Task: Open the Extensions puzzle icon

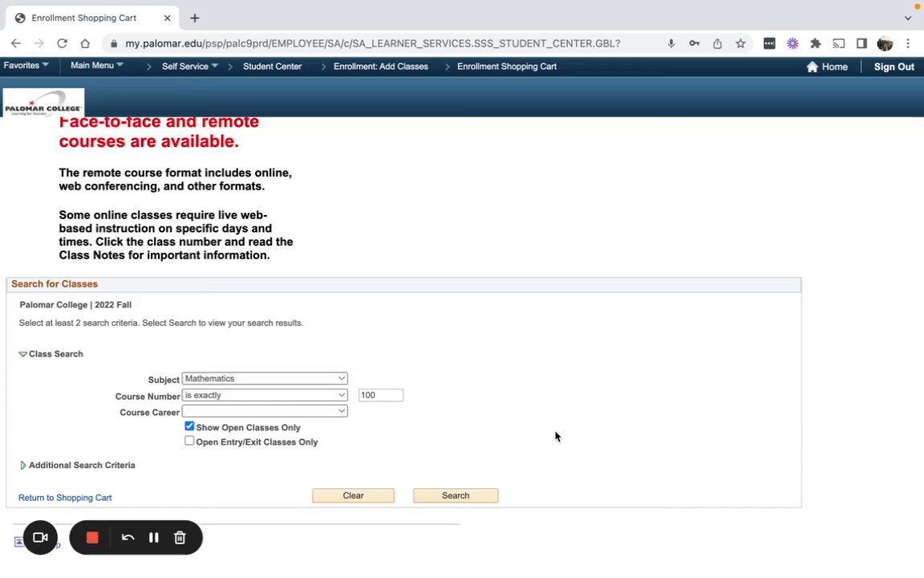Action: 816,43
